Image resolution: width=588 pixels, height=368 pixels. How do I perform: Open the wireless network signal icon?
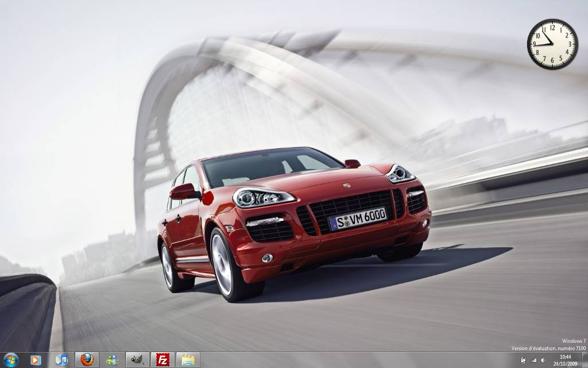[533, 360]
